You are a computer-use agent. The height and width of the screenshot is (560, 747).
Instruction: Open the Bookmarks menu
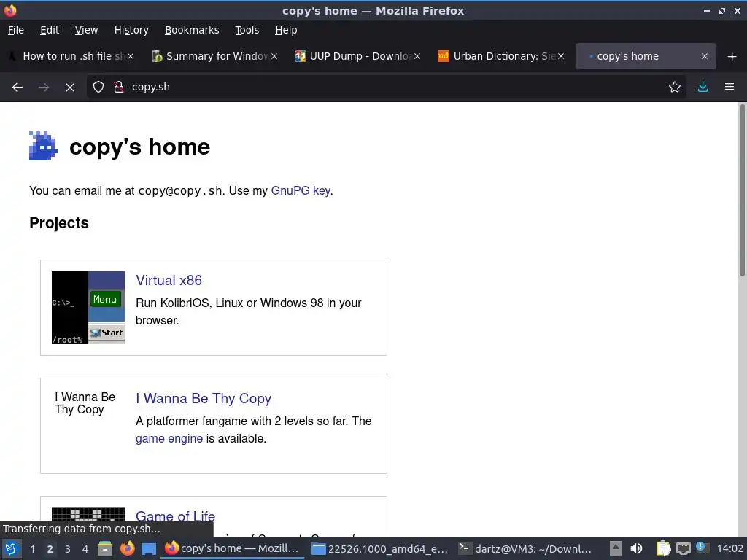pyautogui.click(x=192, y=30)
